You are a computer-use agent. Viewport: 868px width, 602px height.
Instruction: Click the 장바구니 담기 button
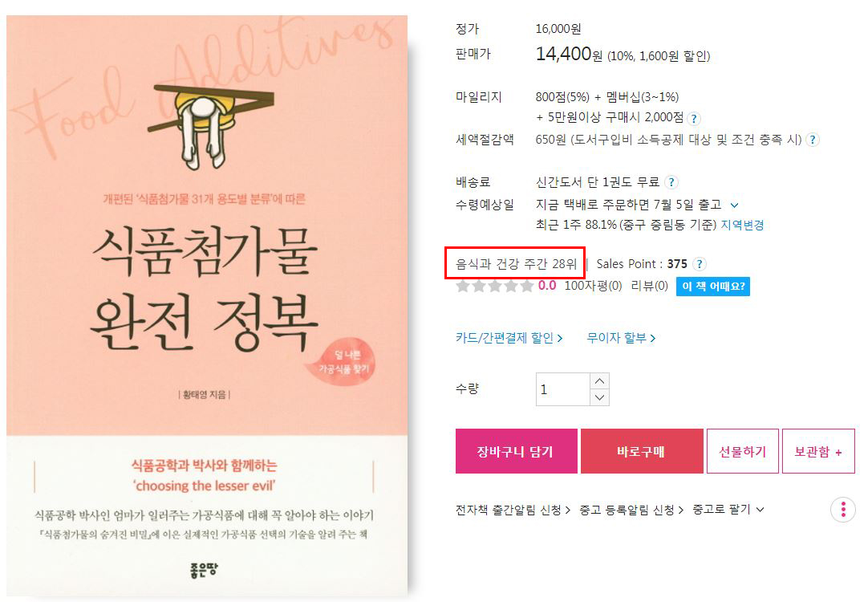(x=516, y=451)
